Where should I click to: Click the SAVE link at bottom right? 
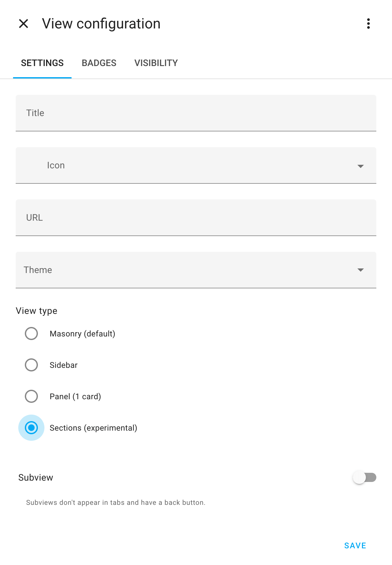[x=355, y=545]
